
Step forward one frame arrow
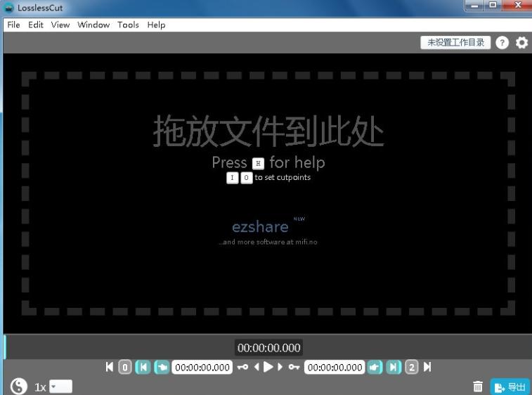pyautogui.click(x=280, y=367)
